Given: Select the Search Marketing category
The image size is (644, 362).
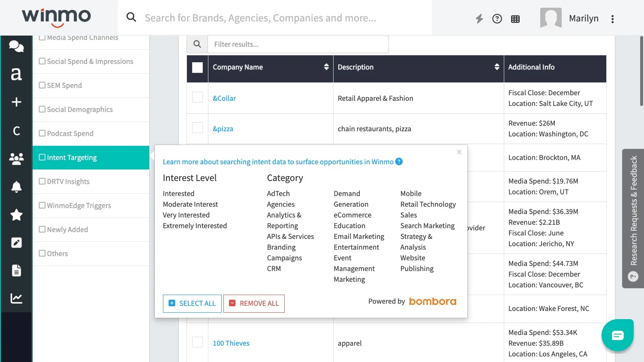Looking at the screenshot, I should pos(427,226).
